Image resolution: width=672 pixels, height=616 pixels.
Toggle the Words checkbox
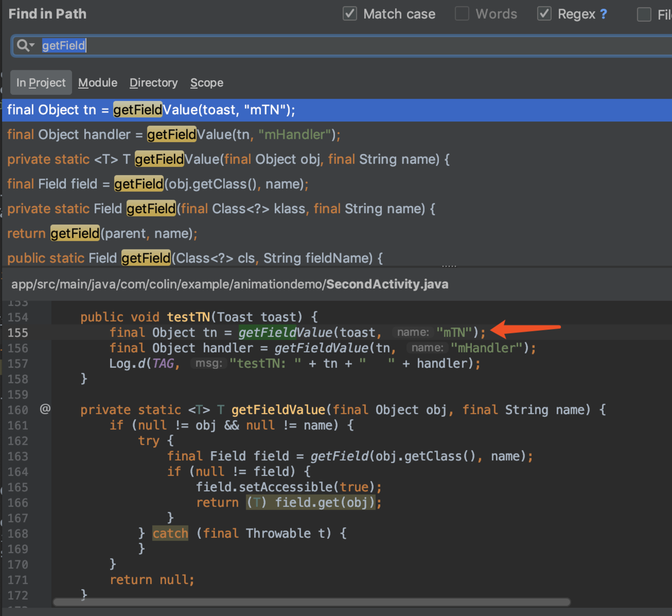(x=462, y=14)
